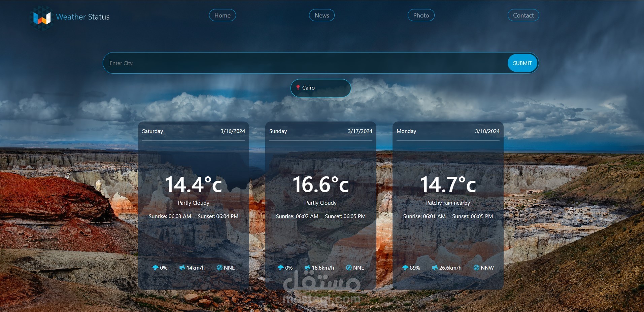Select the 16.6°c temperature on Sunday
The width and height of the screenshot is (644, 312).
321,184
